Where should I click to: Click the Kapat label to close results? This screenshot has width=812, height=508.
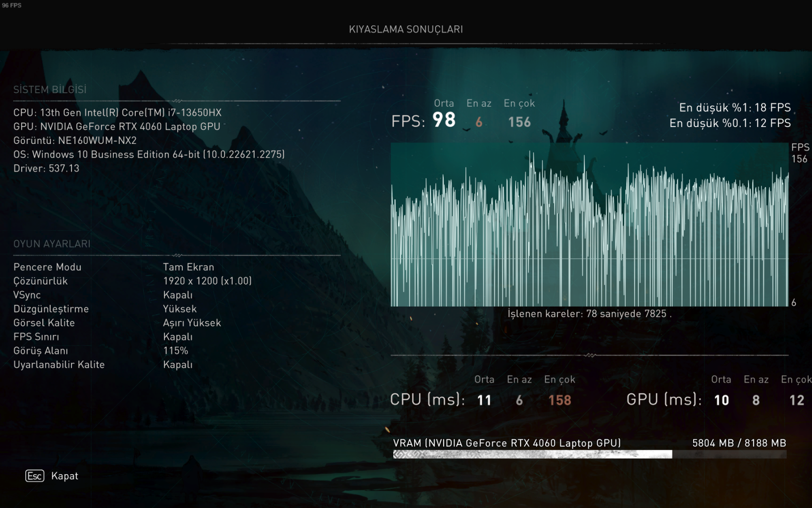pos(65,476)
